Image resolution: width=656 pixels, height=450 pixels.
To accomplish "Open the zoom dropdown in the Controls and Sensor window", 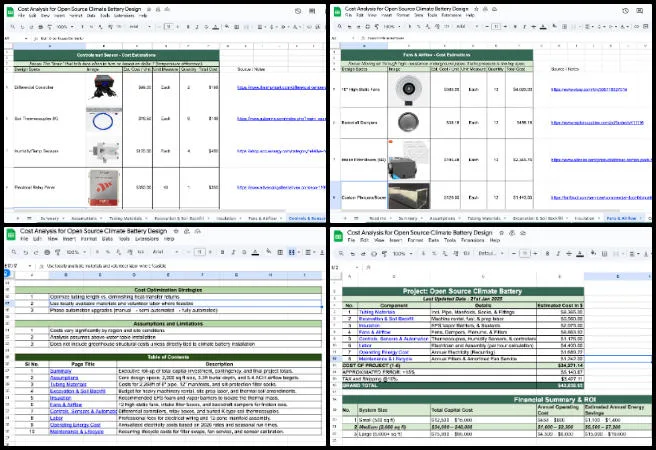I will tap(62, 25).
